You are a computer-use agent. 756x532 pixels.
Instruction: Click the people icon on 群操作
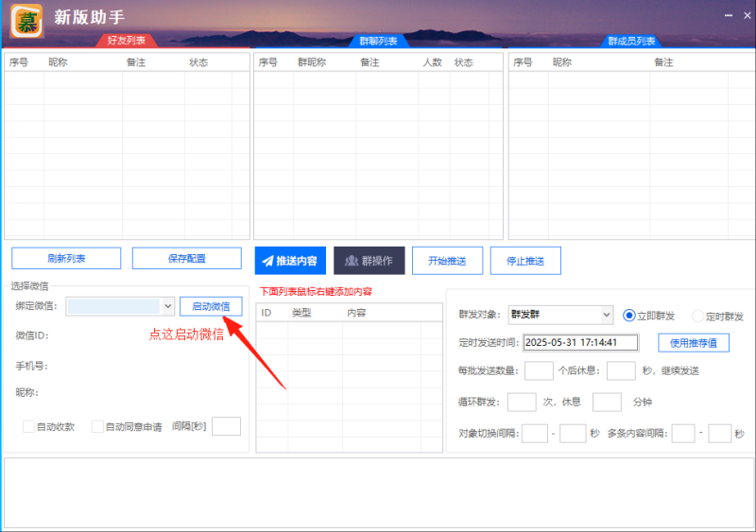352,261
